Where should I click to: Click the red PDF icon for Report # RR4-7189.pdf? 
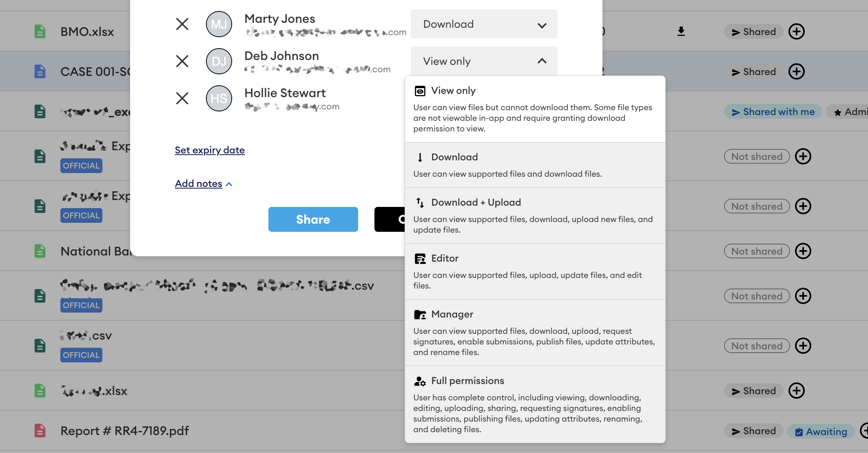pos(40,431)
